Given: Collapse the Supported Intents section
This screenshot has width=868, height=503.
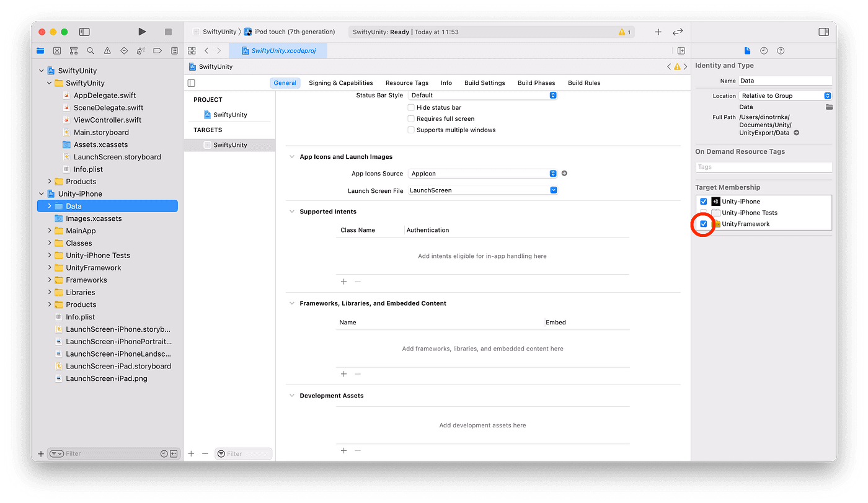Looking at the screenshot, I should [292, 211].
